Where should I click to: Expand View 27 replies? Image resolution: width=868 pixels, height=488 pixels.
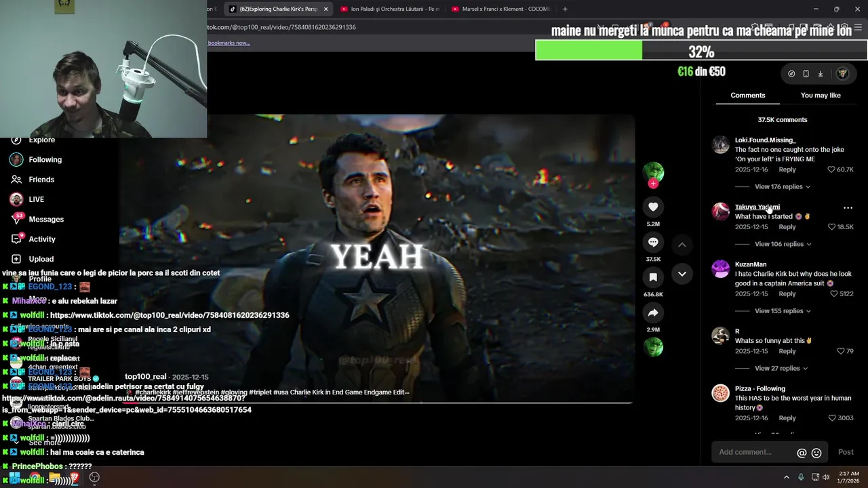[781, 369]
